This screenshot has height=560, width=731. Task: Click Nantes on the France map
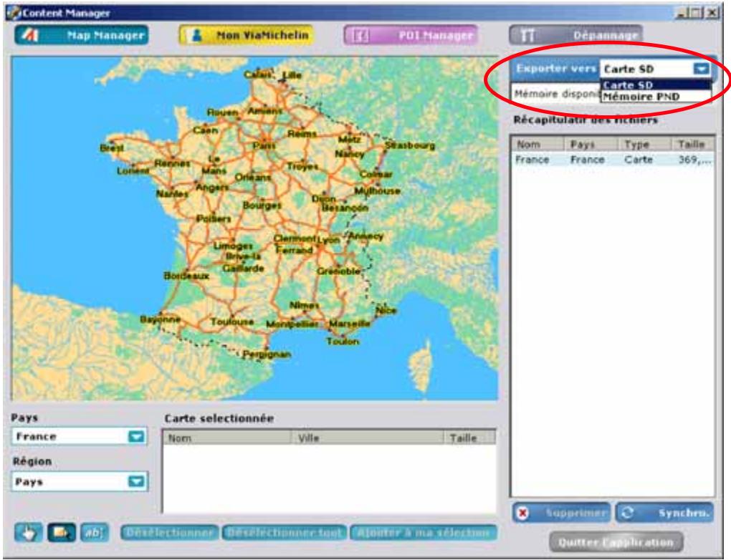point(172,193)
